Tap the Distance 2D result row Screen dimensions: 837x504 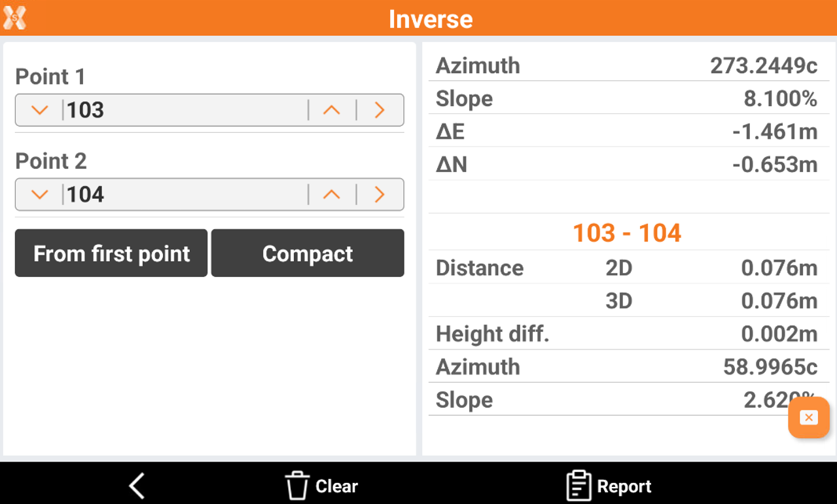[x=626, y=268]
